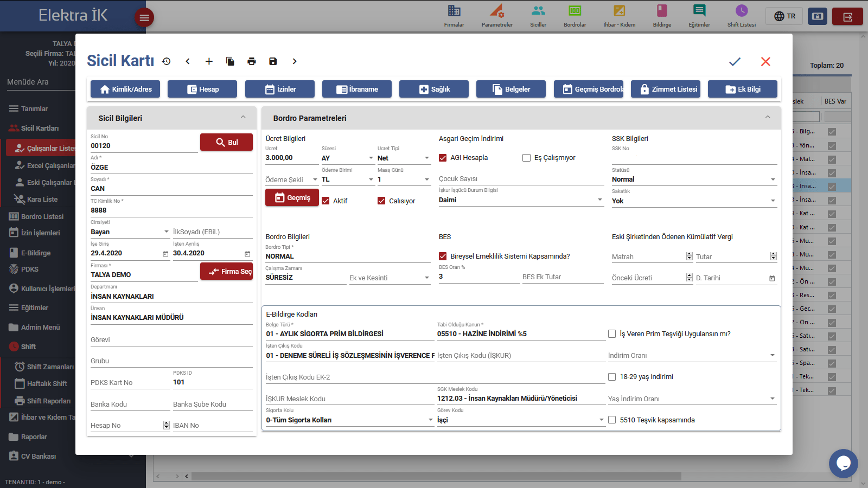Click the save diskette icon in toolbar

(x=273, y=62)
